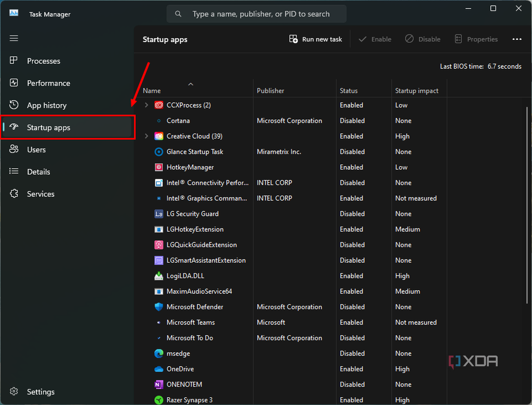Click the OneDrive cloud icon

pyautogui.click(x=159, y=369)
